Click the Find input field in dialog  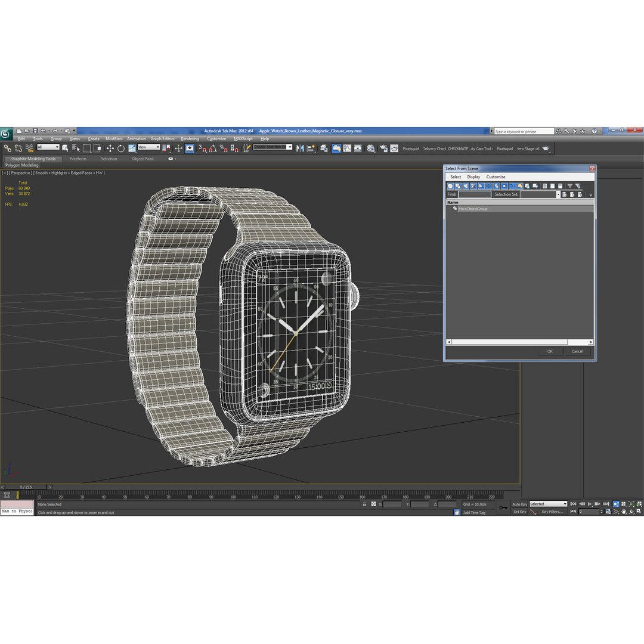pos(475,194)
